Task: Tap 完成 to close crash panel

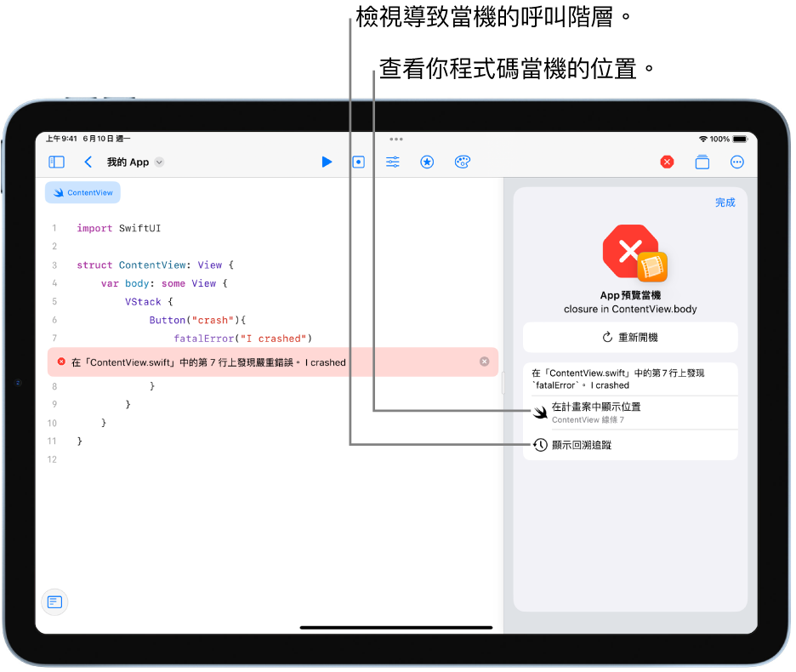Action: click(x=725, y=202)
